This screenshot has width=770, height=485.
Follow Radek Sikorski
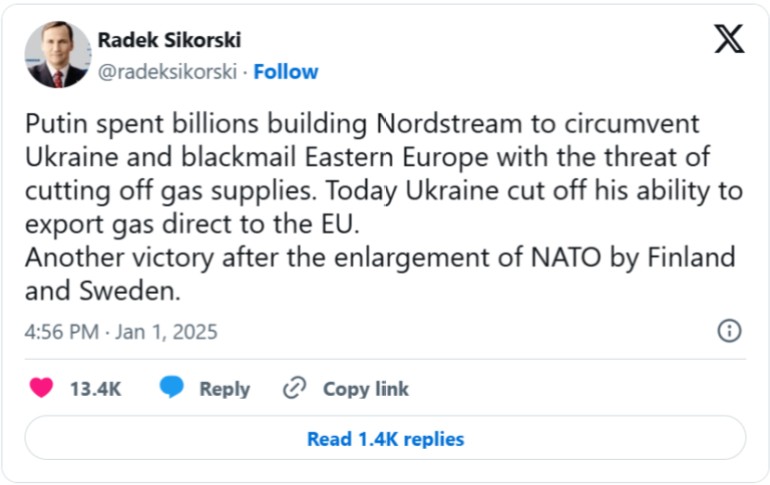286,72
